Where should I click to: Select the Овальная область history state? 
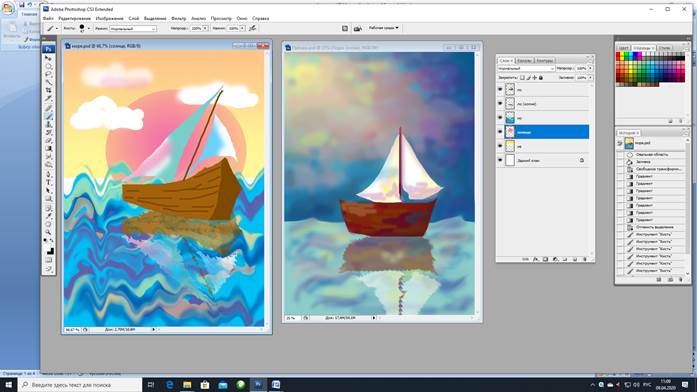(652, 154)
